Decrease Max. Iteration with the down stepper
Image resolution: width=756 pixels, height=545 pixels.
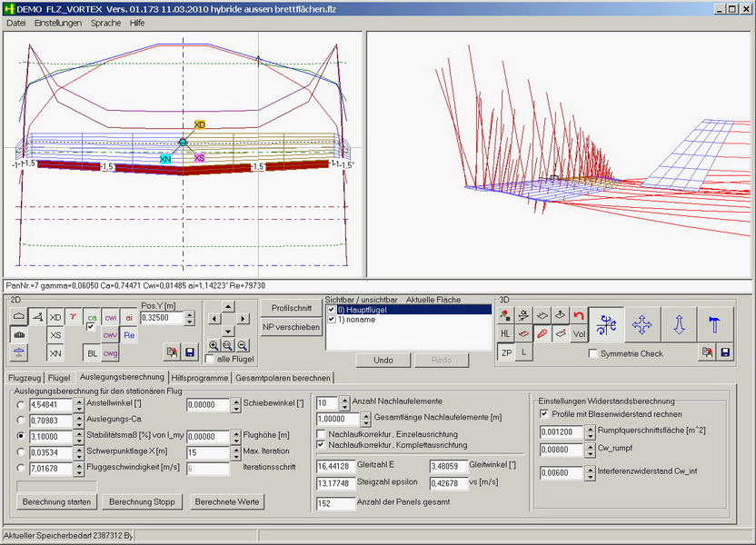pyautogui.click(x=234, y=455)
